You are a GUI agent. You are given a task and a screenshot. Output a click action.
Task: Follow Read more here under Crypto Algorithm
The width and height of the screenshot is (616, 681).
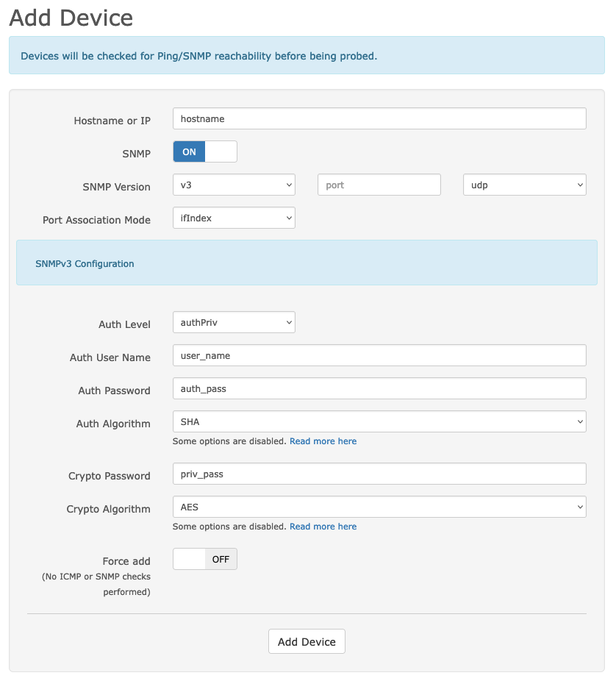(x=323, y=527)
